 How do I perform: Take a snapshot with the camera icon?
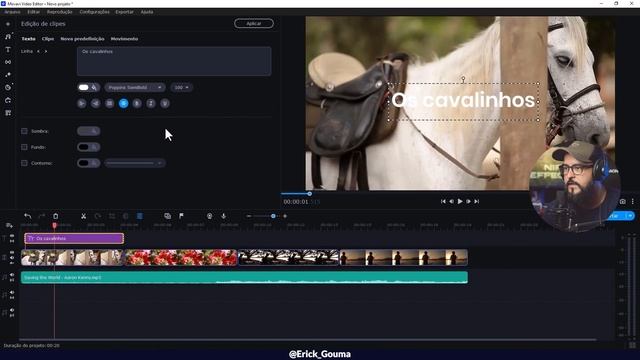pyautogui.click(x=622, y=201)
